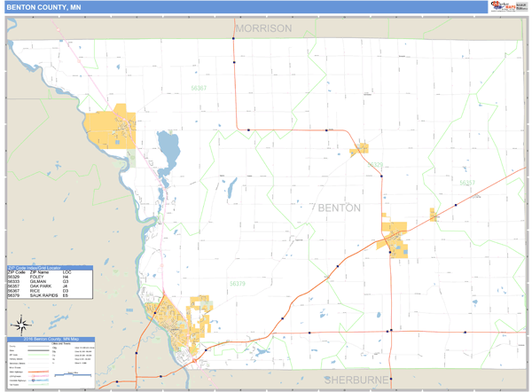Click the MORRISON county label
Viewport: 532px width, 392px height.
pos(263,28)
